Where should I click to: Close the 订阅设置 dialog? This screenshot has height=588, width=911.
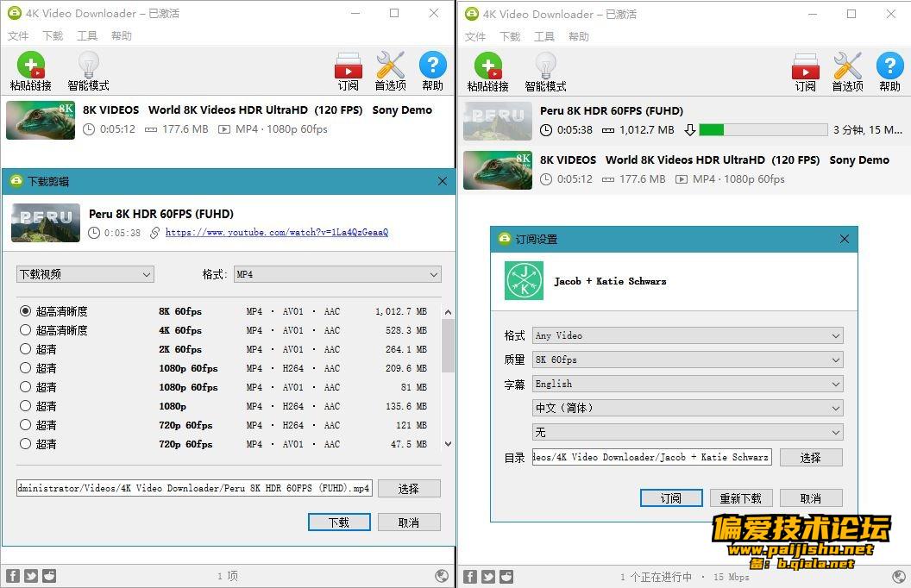pyautogui.click(x=845, y=239)
